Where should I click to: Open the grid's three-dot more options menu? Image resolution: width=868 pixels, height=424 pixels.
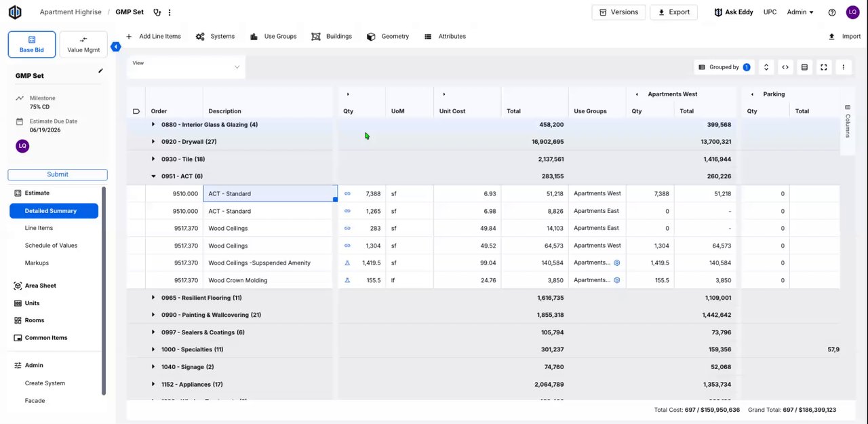[843, 67]
